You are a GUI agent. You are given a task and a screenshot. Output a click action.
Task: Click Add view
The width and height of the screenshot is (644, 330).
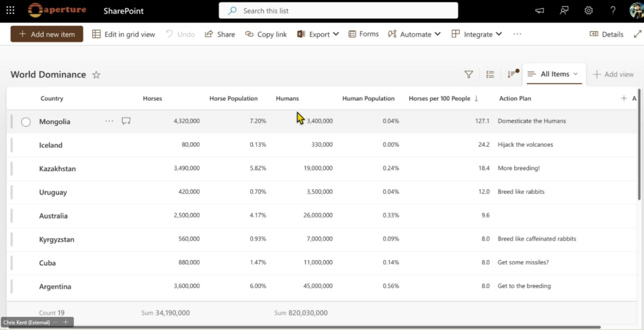click(613, 74)
